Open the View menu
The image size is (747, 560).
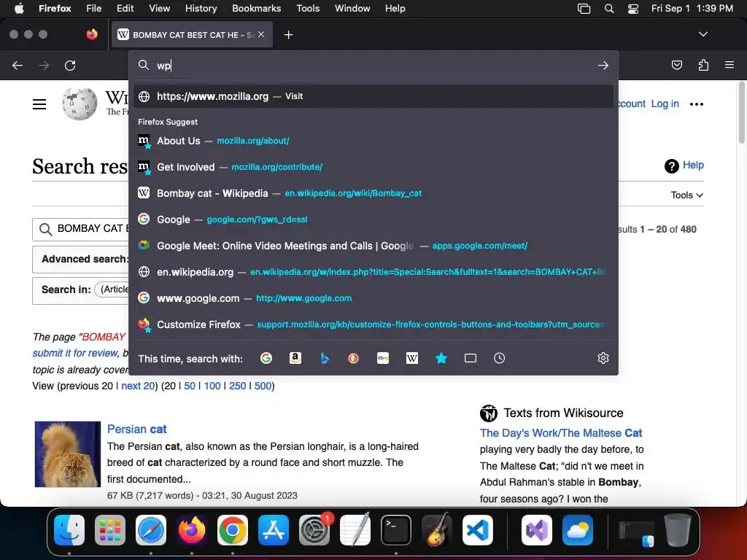[x=159, y=8]
